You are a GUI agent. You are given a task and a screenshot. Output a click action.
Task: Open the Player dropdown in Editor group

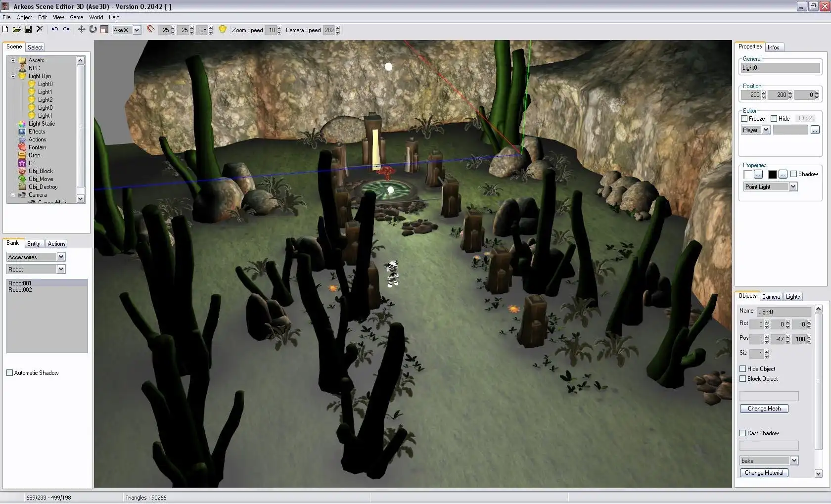tap(766, 130)
